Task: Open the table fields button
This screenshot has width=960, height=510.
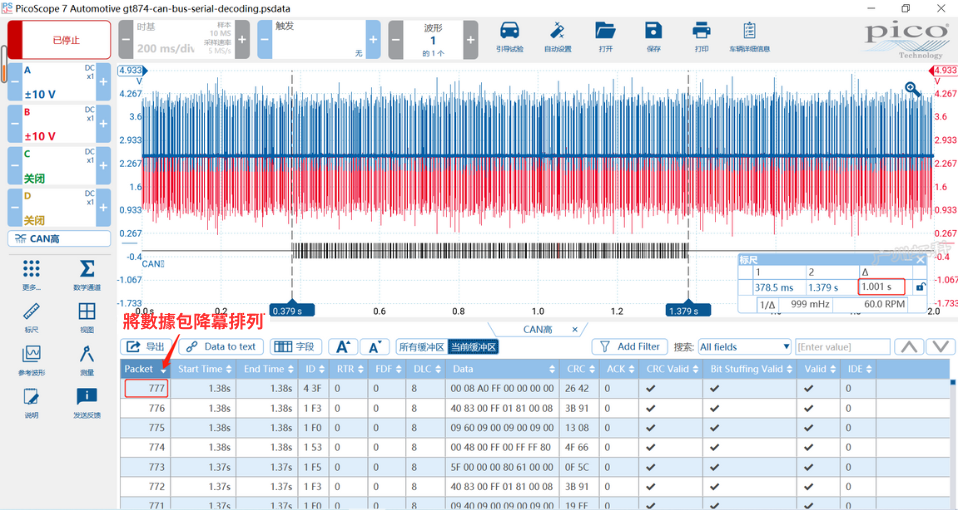Action: click(x=296, y=347)
